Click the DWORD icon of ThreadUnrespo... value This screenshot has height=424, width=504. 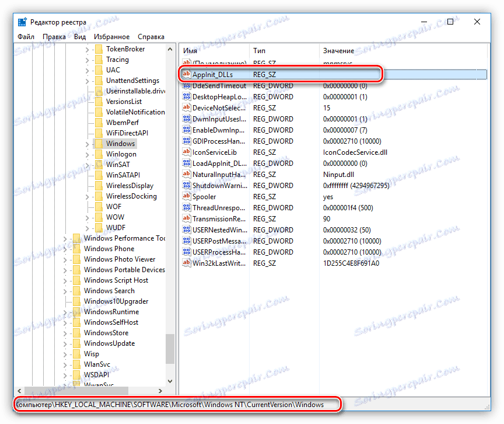[187, 207]
